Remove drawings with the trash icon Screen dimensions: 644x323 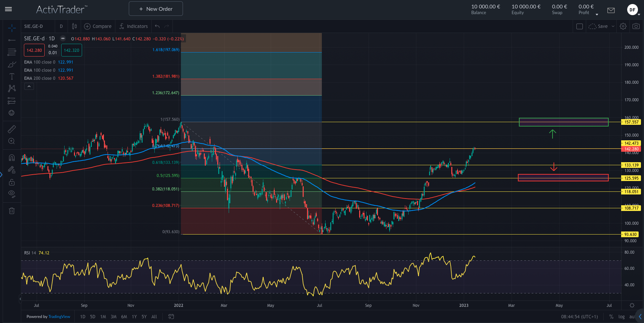12,211
